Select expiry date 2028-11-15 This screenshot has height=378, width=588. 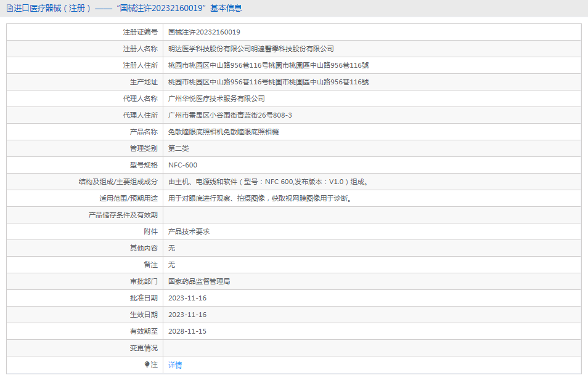(187, 331)
